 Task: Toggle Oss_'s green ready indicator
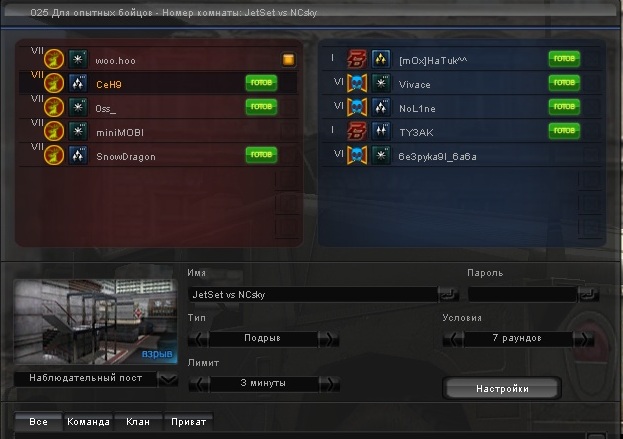coord(261,106)
